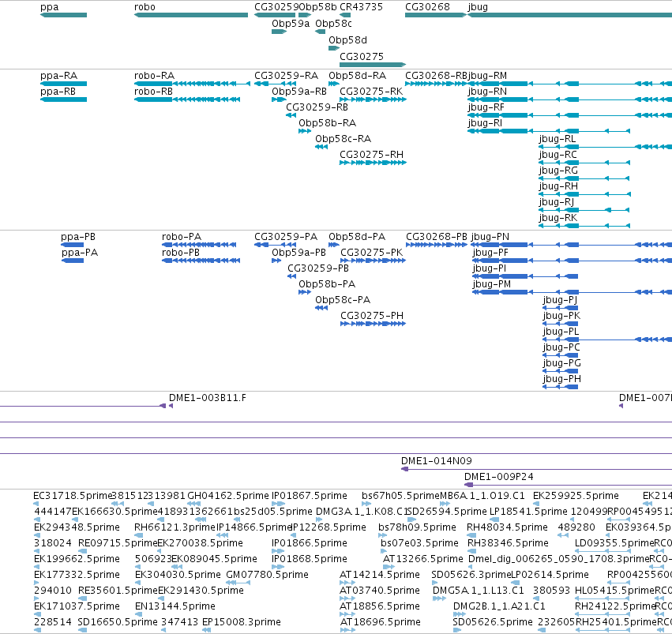The width and height of the screenshot is (672, 634).
Task: Select the Obp58b-RA transcript label
Action: pyautogui.click(x=328, y=123)
